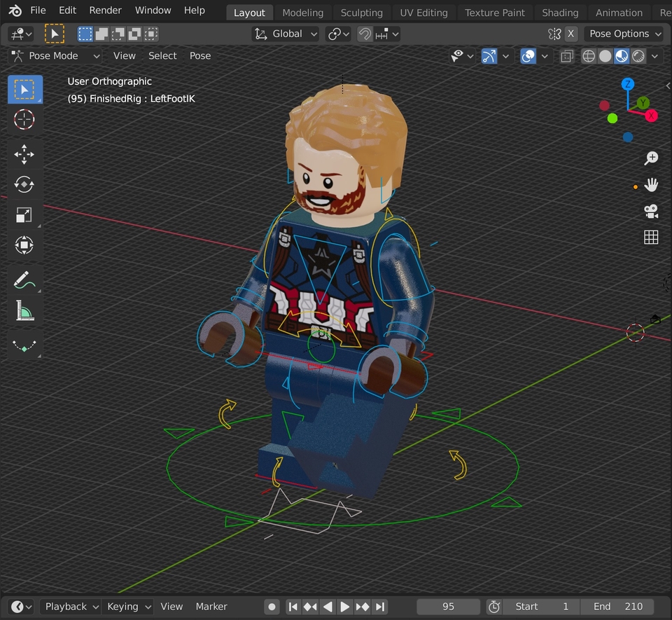Select the Move tool

coord(24,154)
